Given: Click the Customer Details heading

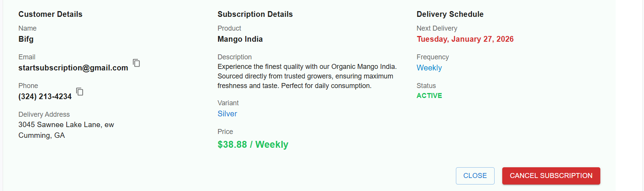Looking at the screenshot, I should 50,14.
